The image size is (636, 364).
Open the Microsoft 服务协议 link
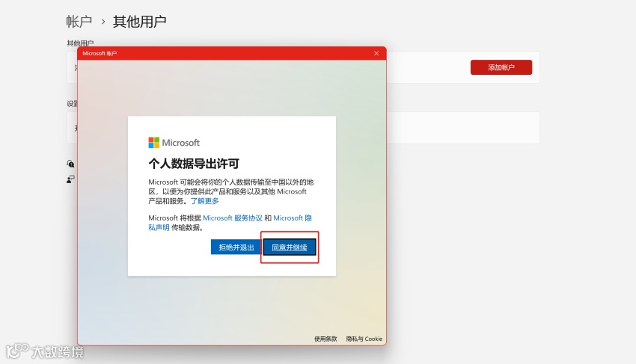pos(233,218)
